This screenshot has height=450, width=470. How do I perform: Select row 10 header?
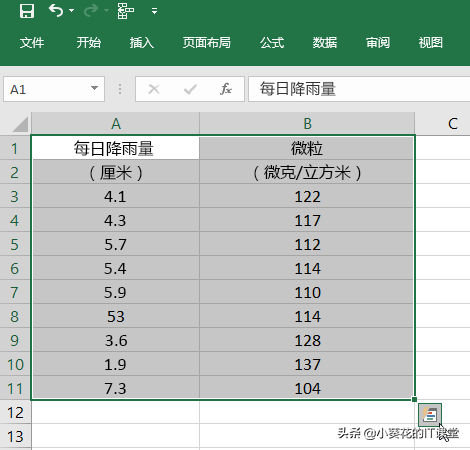(x=15, y=364)
